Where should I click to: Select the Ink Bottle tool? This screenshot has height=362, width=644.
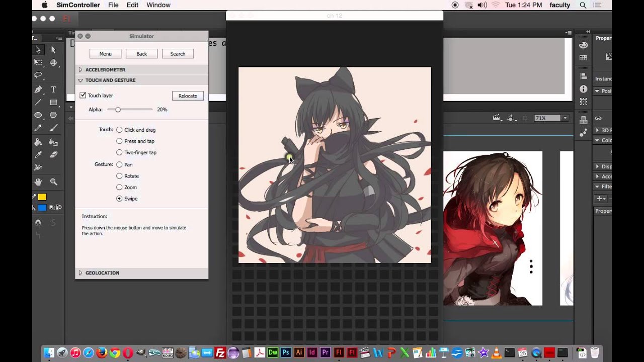53,142
